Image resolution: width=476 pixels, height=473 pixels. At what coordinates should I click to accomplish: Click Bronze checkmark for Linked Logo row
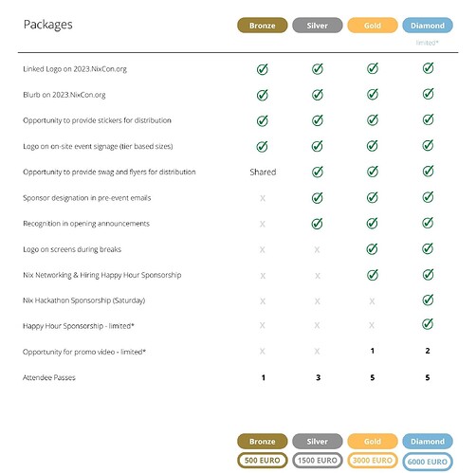262,69
